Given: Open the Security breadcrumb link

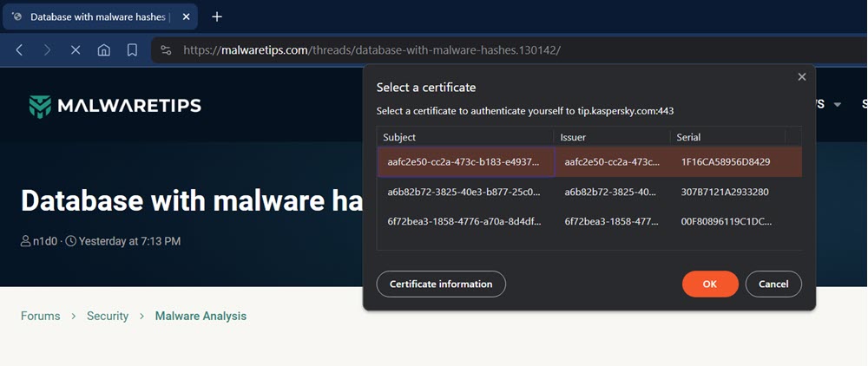Looking at the screenshot, I should pos(108,317).
